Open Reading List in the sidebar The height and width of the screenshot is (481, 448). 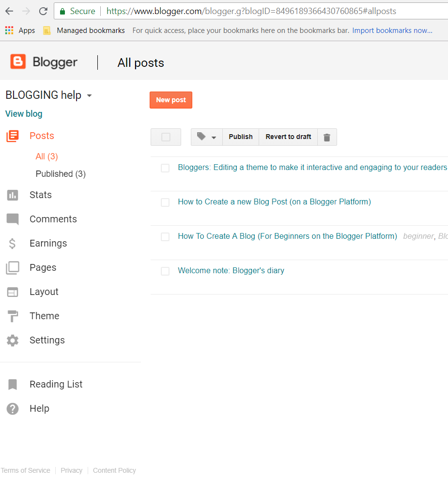pos(56,384)
